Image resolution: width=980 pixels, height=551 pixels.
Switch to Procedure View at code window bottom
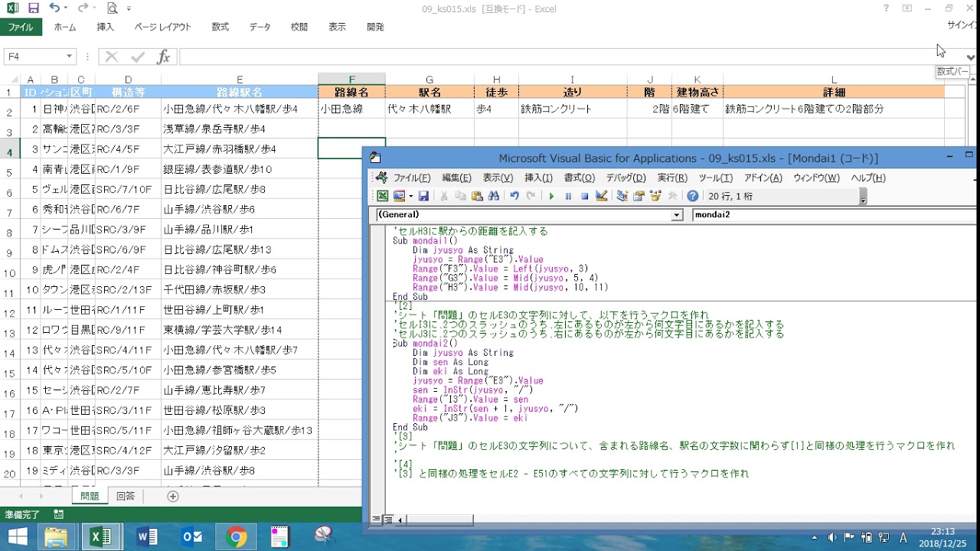(376, 520)
